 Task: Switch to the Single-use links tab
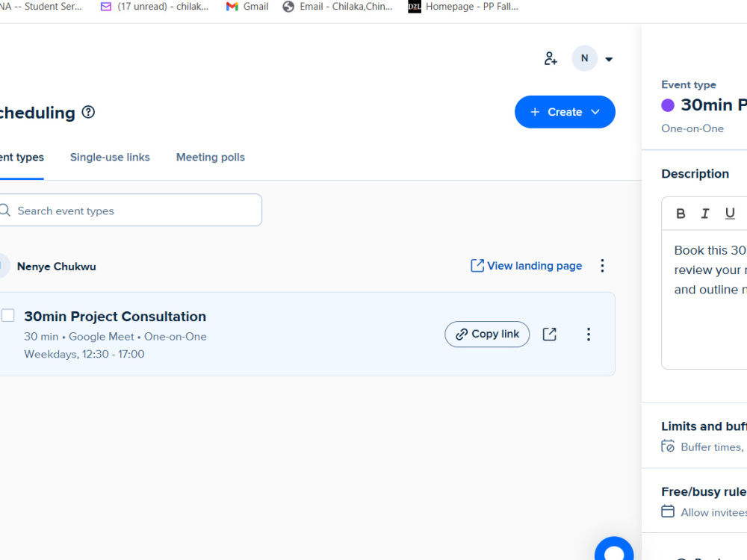pyautogui.click(x=110, y=158)
